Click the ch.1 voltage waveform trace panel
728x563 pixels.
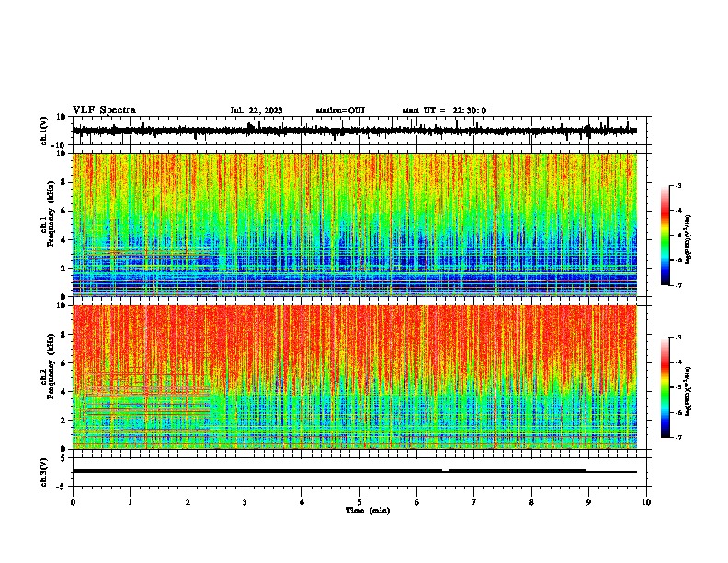[358, 131]
